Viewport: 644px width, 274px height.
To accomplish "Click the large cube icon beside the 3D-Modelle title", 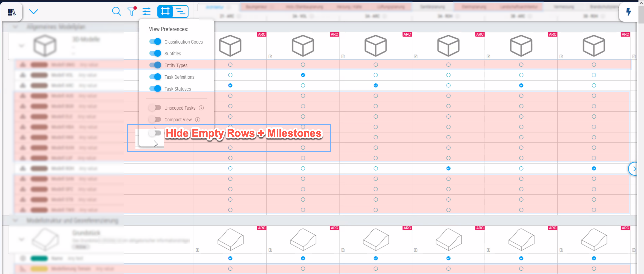I will point(45,46).
